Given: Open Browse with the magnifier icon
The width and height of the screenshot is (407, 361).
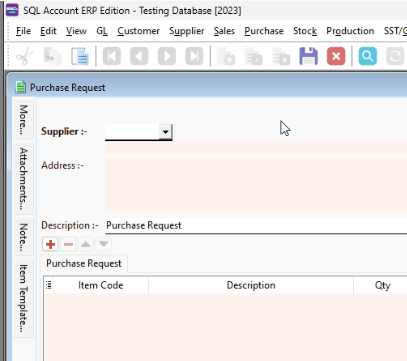Looking at the screenshot, I should [368, 56].
